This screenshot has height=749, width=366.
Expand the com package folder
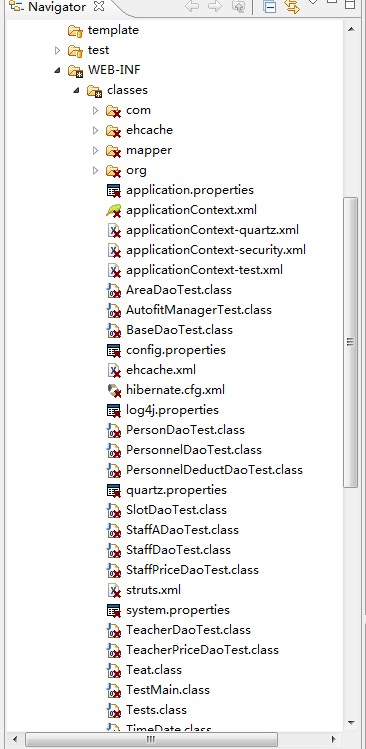pos(96,110)
